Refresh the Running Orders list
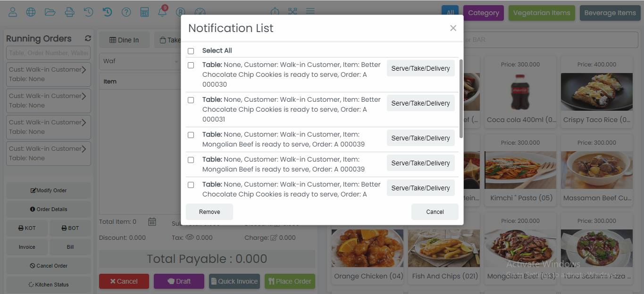The height and width of the screenshot is (294, 644). point(88,39)
